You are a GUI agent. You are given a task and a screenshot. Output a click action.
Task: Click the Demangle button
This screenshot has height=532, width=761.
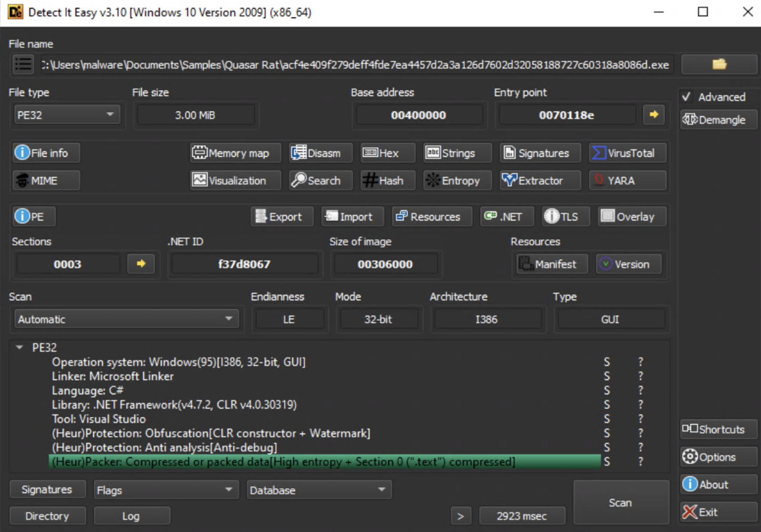[x=719, y=119]
